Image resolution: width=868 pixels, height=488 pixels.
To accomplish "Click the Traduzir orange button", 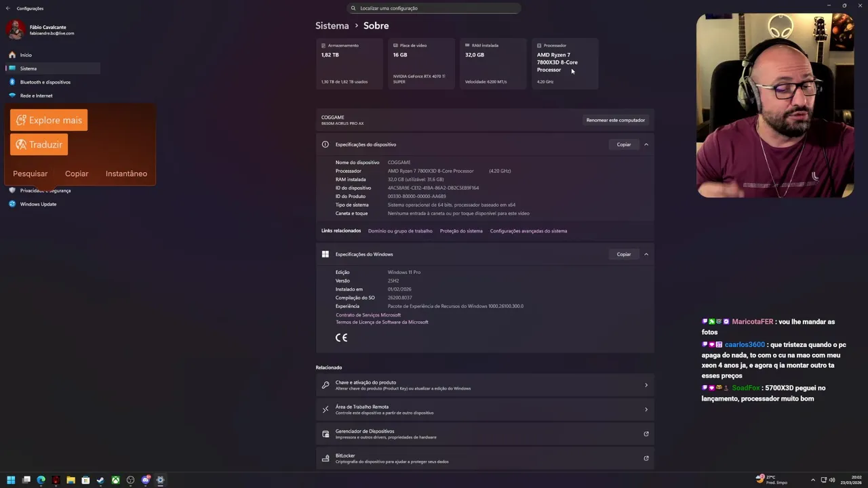I will 39,144.
